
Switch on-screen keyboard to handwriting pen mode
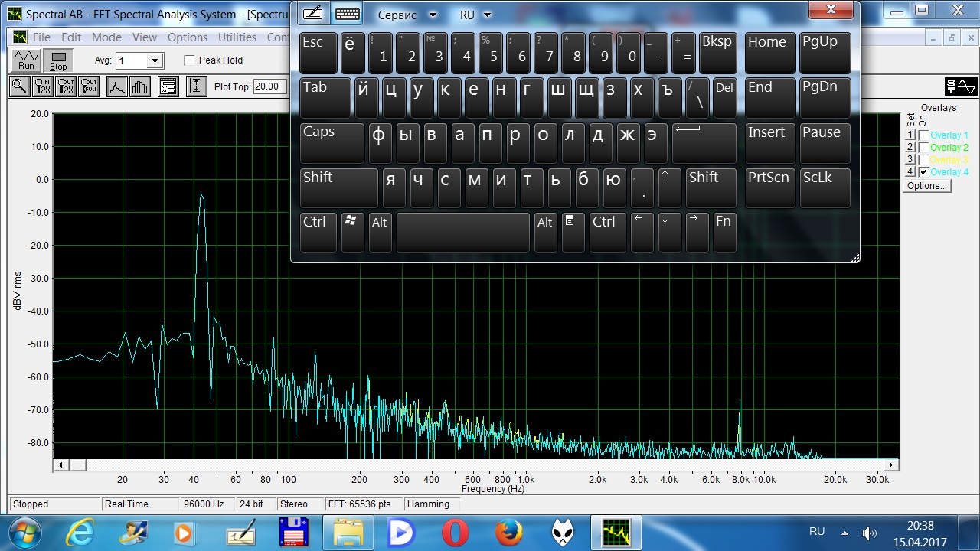pyautogui.click(x=312, y=14)
